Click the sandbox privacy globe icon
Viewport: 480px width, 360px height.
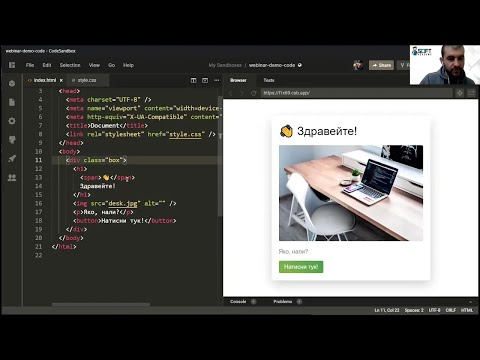[300, 65]
